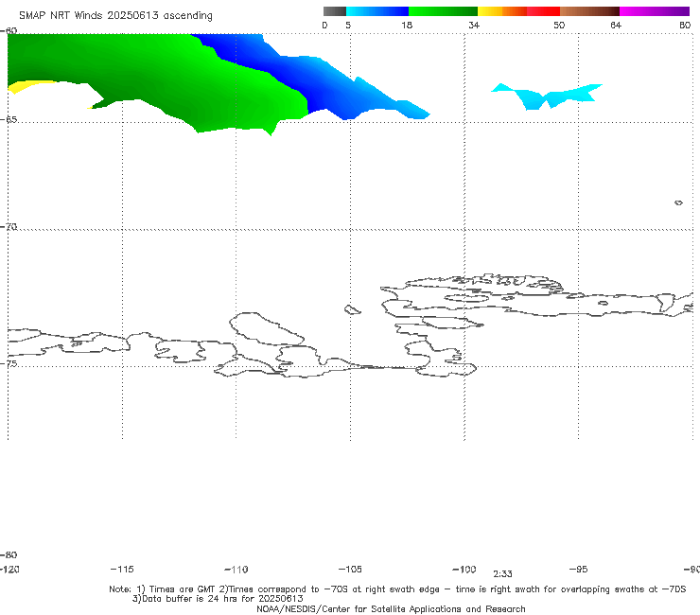The image size is (700, 615).
Task: Click the isolated cyan wind patch
Action: (547, 96)
